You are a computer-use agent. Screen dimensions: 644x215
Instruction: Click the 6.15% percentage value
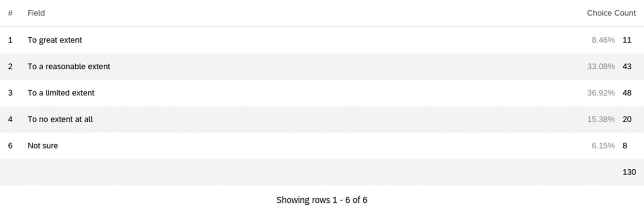tap(603, 146)
